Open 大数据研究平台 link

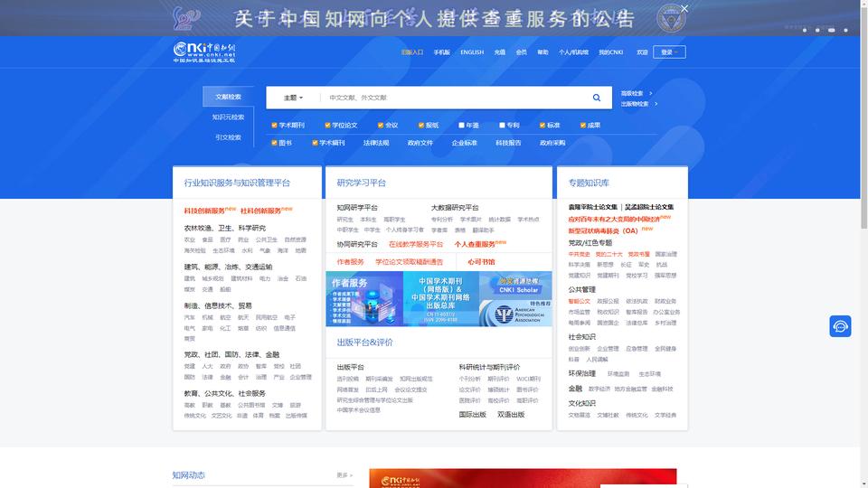click(x=455, y=208)
